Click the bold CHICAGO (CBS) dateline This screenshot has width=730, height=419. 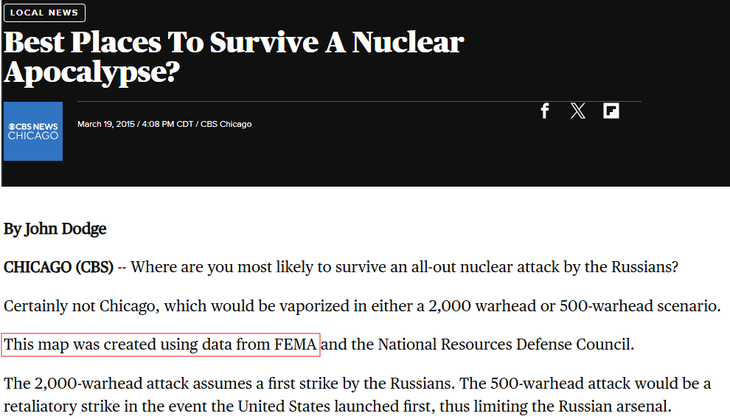point(59,267)
